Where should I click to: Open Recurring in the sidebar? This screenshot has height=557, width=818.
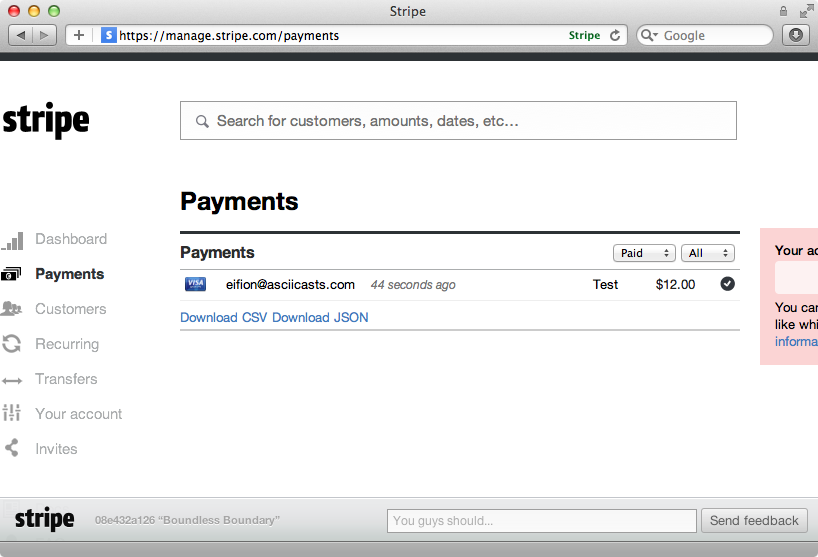point(67,344)
